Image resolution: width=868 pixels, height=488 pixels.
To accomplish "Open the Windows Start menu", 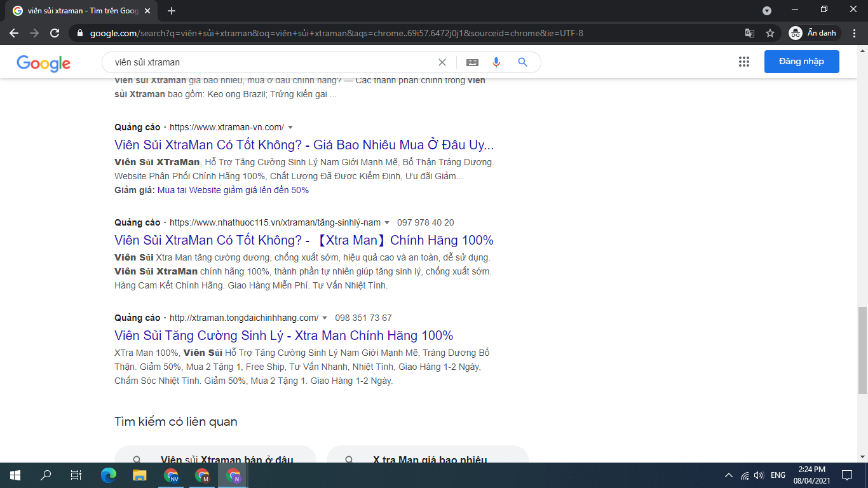I will click(15, 475).
